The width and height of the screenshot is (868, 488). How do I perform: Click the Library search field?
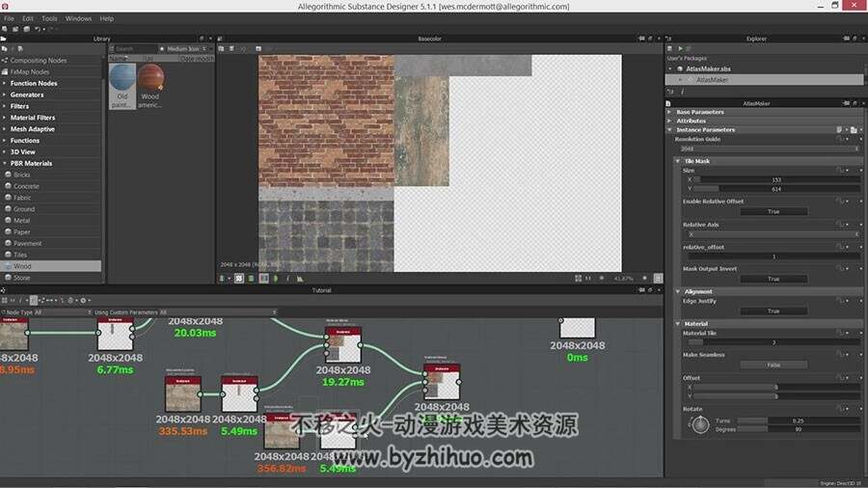[135, 48]
